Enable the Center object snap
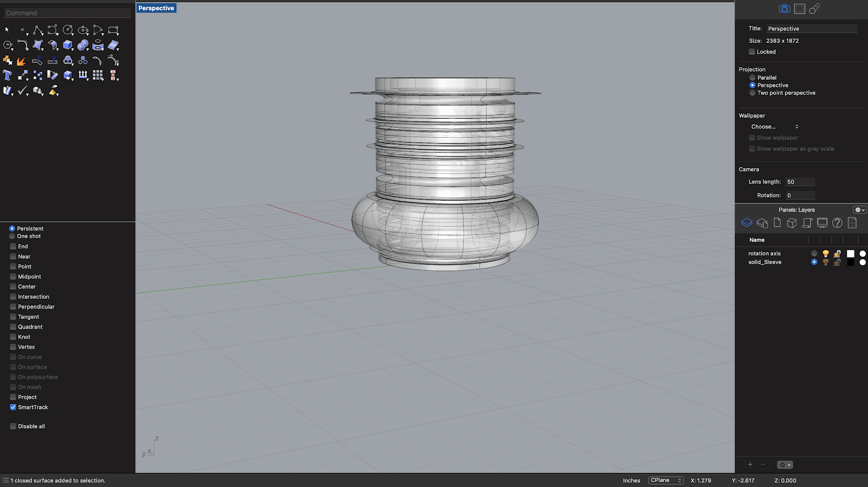 [13, 287]
